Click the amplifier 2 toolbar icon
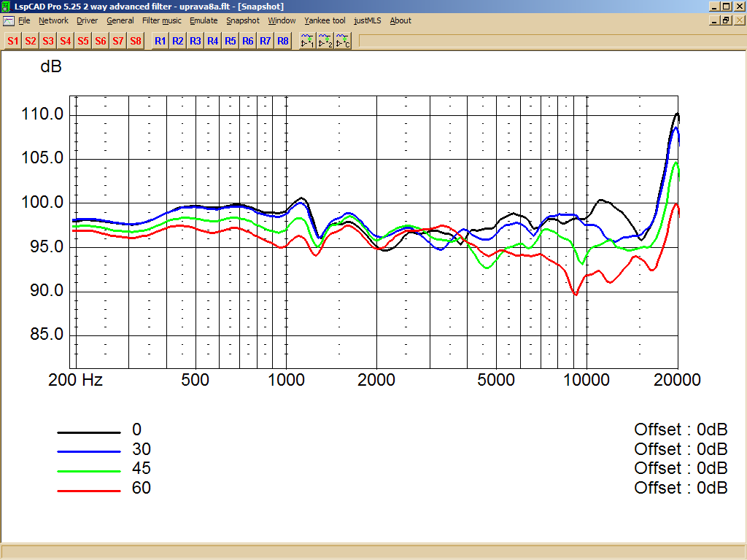Screen dimensions: 747x560 coord(325,41)
